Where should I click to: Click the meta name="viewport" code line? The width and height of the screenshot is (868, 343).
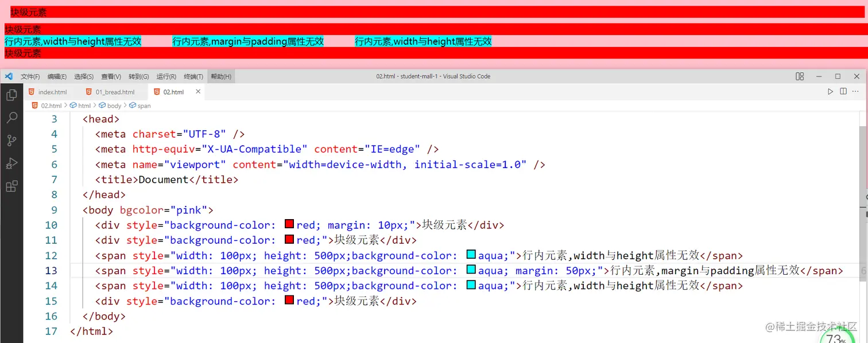[x=320, y=165]
